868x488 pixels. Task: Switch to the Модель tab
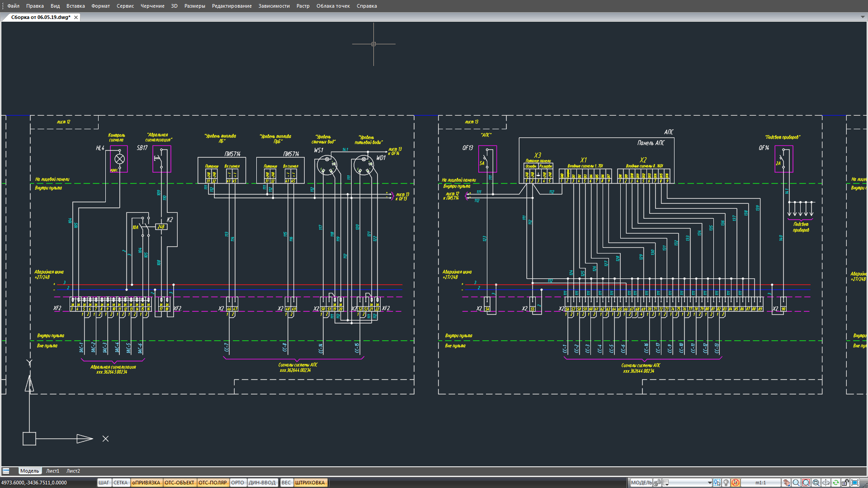tap(30, 471)
